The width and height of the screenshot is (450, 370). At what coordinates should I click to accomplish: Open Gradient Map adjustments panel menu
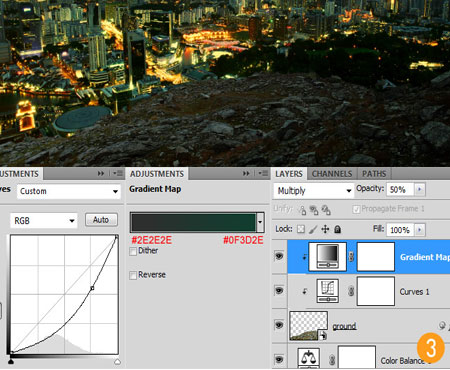tap(263, 173)
